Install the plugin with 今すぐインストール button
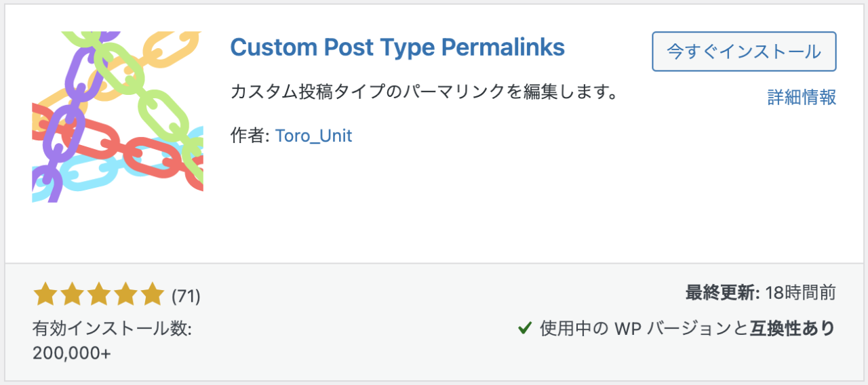This screenshot has width=868, height=385. point(744,52)
